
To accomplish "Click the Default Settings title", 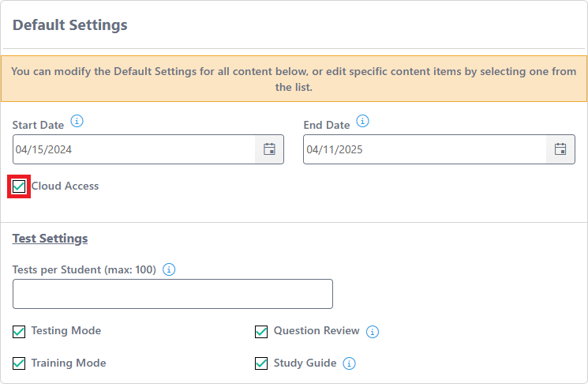I will pos(70,25).
